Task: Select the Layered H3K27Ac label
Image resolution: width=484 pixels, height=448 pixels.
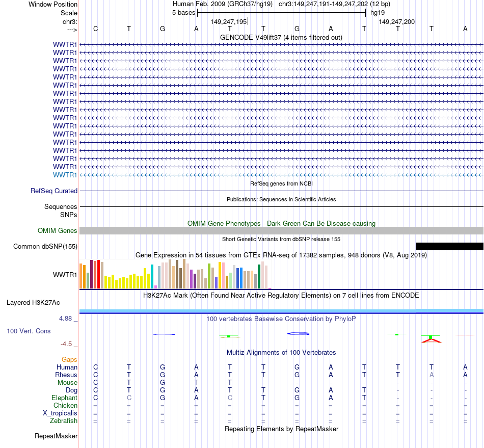Action: pos(33,303)
